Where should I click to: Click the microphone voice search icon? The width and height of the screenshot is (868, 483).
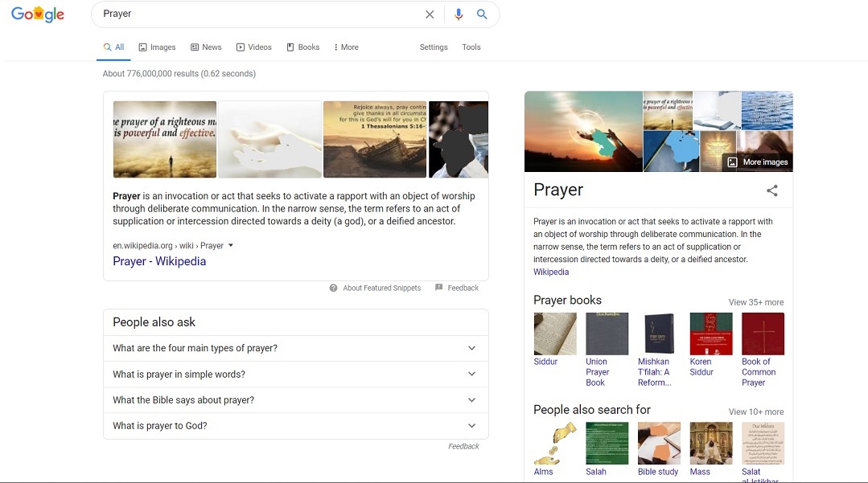pyautogui.click(x=459, y=14)
